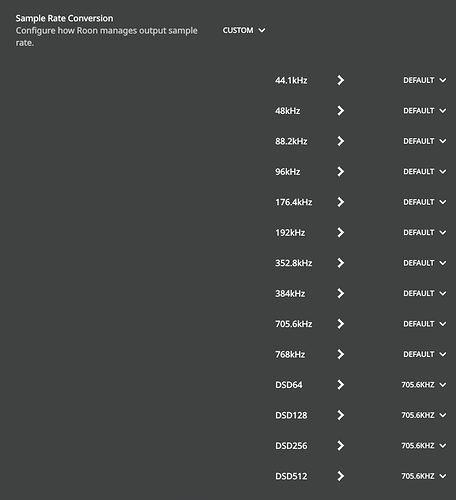Image resolution: width=456 pixels, height=500 pixels.
Task: Click the arrow icon beside 48kHz
Action: pyautogui.click(x=340, y=111)
